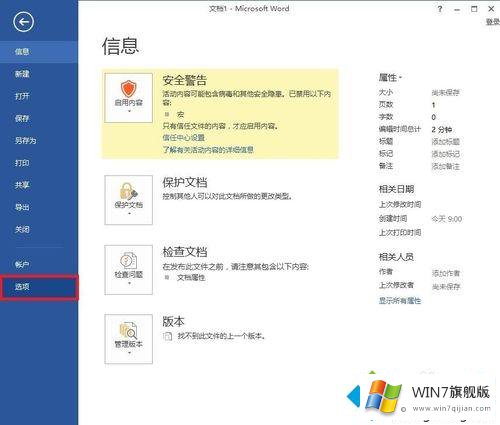The image size is (500, 425).
Task: Click the 登录 sign-in link
Action: 493,22
